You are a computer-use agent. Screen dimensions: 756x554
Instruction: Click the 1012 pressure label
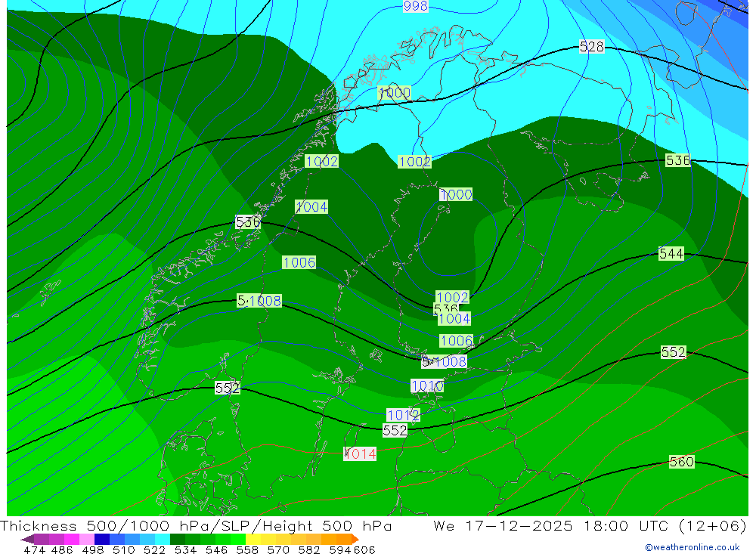403,415
